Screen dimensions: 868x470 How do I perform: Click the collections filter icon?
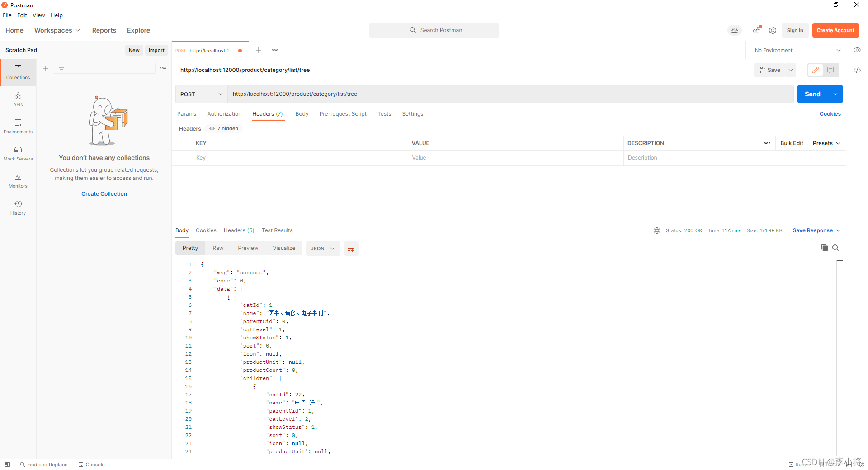(61, 68)
